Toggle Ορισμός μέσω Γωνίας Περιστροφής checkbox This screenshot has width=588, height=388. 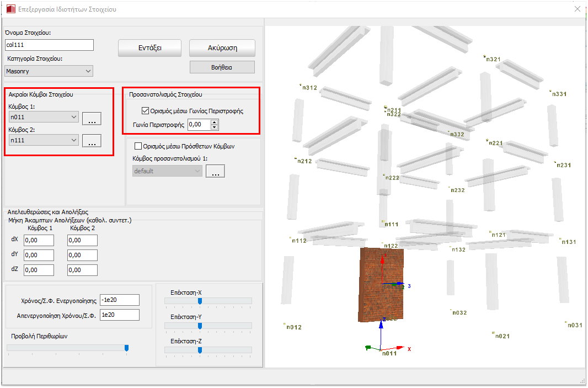coord(146,111)
